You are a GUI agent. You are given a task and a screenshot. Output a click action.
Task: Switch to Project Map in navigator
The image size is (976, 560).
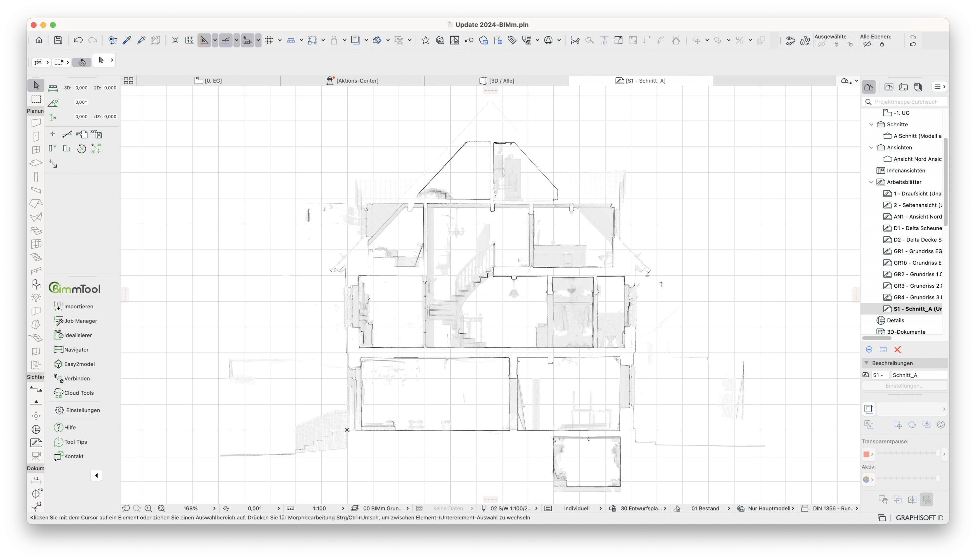869,87
